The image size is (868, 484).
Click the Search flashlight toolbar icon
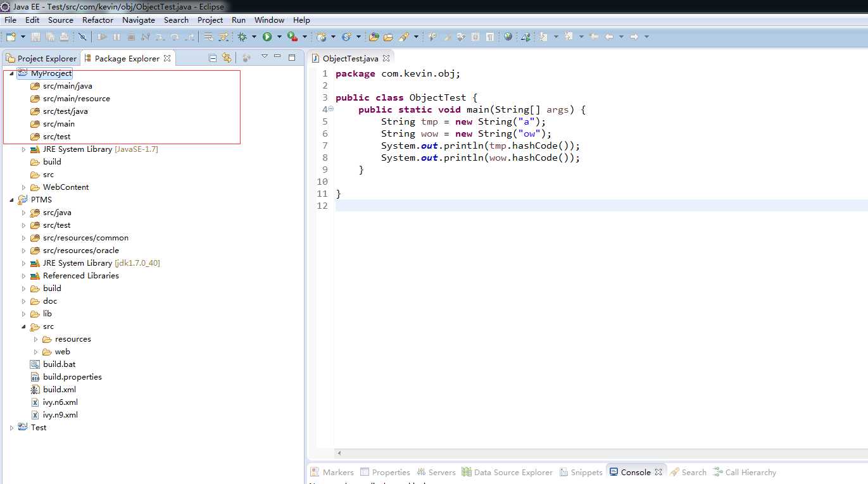pyautogui.click(x=404, y=37)
